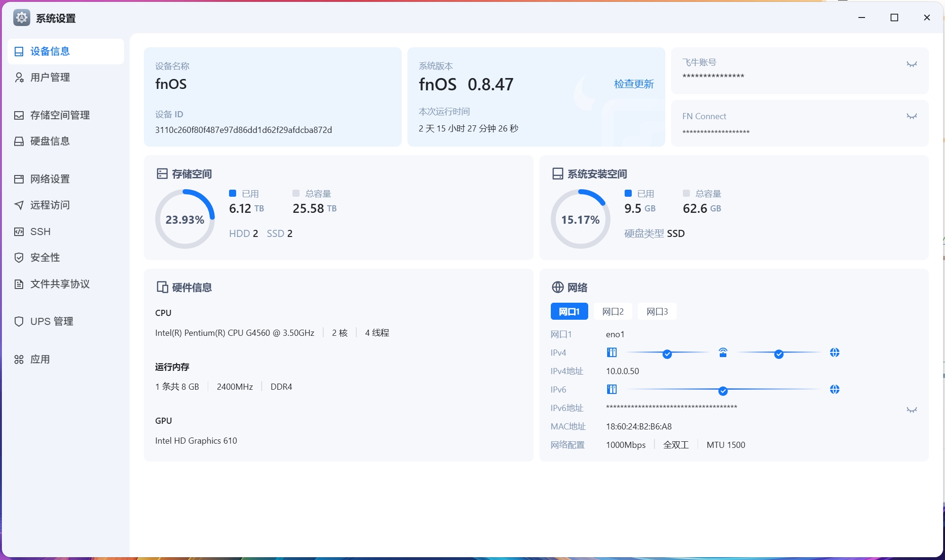Screen dimensions: 945x560
Task: Click the uptime value 2 天 15 小时
Action: coord(468,129)
